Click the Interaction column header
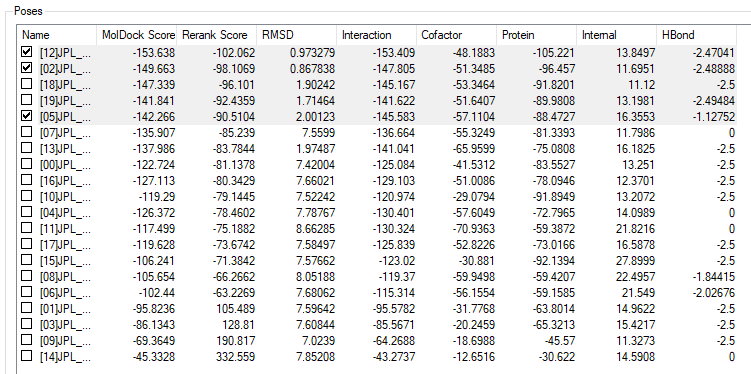The image size is (751, 374). 377,35
